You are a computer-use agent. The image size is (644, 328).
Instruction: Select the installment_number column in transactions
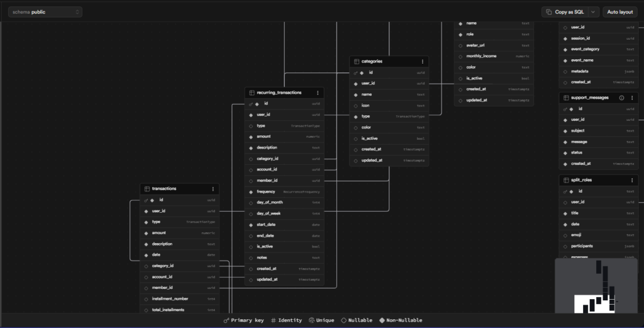coord(179,299)
